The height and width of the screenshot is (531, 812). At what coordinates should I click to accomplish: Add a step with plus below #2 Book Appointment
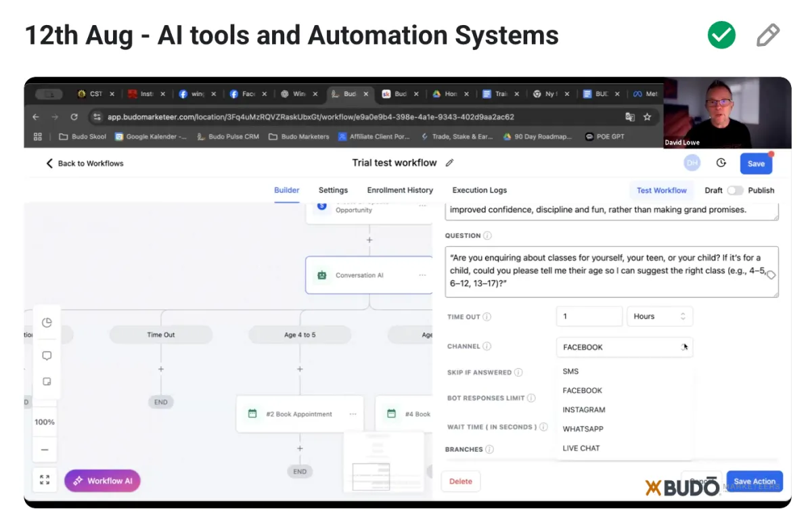pos(300,448)
